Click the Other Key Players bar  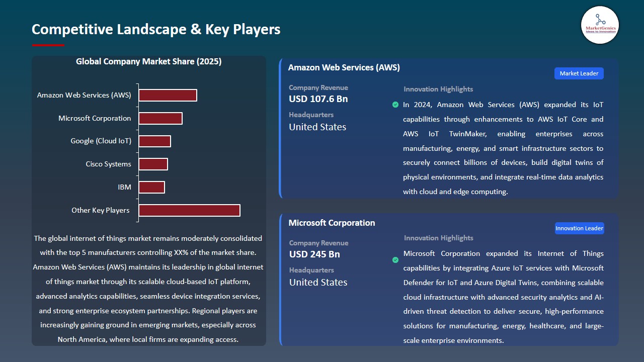tap(189, 210)
